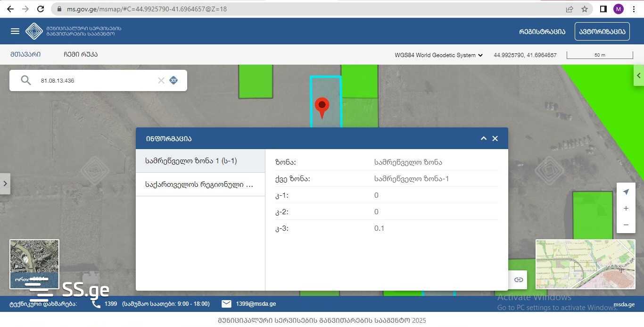
Task: Toggle browser side panel icon
Action: (x=603, y=9)
